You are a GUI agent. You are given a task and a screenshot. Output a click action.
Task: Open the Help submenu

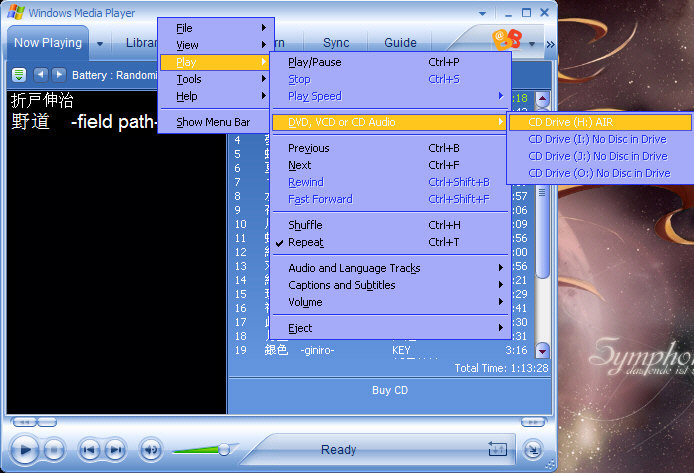(x=216, y=96)
